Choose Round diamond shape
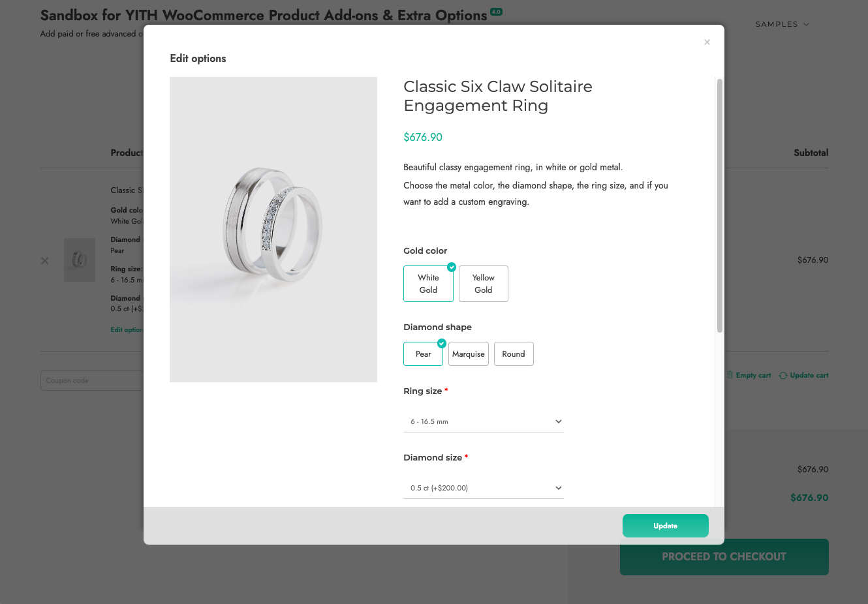Viewport: 868px width, 604px height. point(514,354)
